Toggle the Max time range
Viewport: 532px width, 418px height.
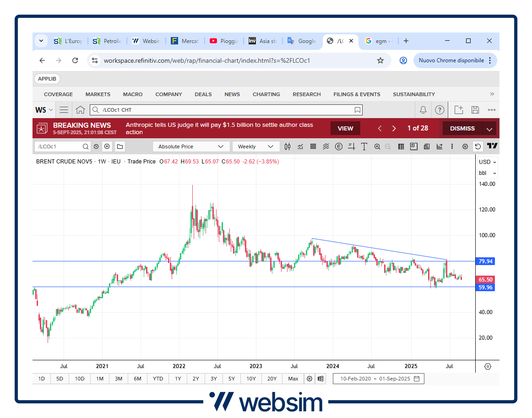point(293,379)
